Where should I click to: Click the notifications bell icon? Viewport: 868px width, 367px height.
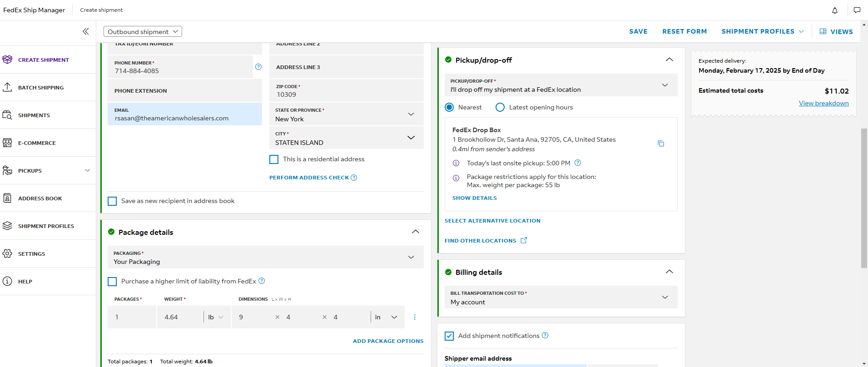coord(835,10)
